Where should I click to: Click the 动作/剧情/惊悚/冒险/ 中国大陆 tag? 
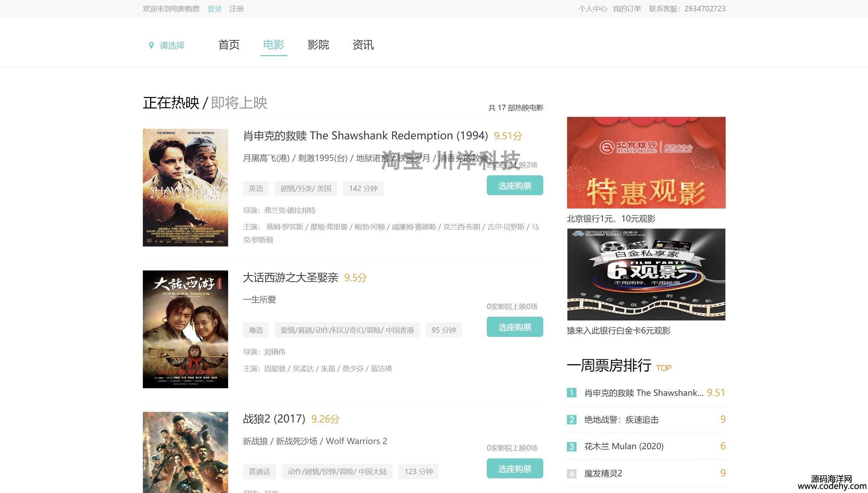(337, 472)
